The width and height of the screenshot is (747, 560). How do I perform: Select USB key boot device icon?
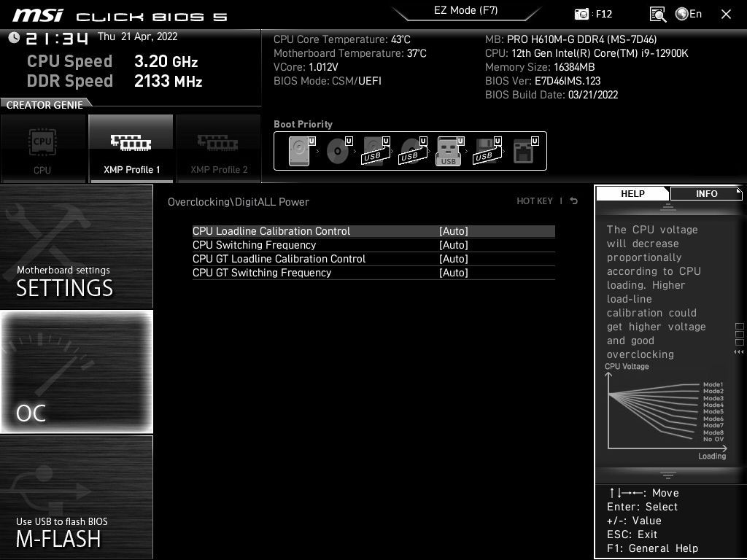[x=450, y=151]
